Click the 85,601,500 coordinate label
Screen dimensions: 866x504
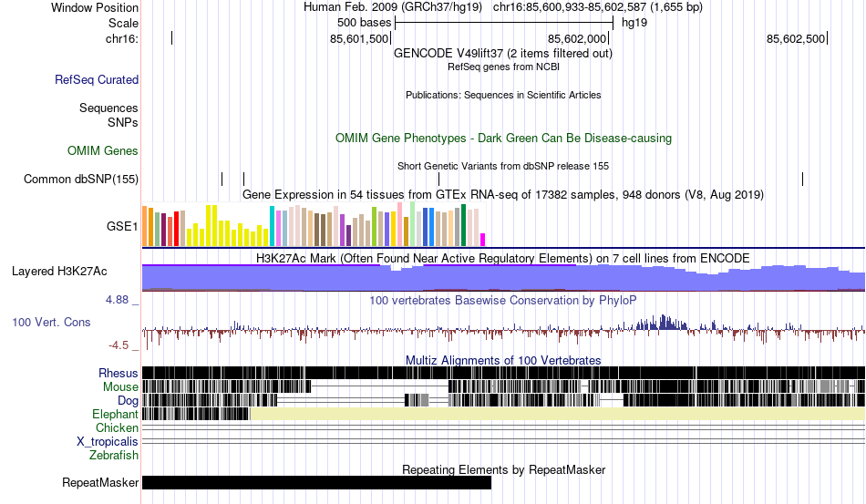[x=359, y=38]
